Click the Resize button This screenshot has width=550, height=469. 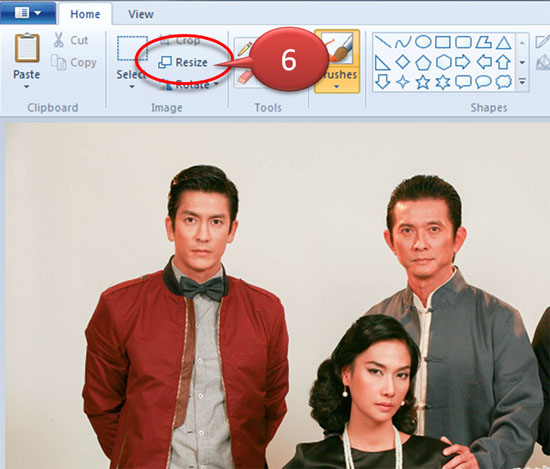coord(183,62)
